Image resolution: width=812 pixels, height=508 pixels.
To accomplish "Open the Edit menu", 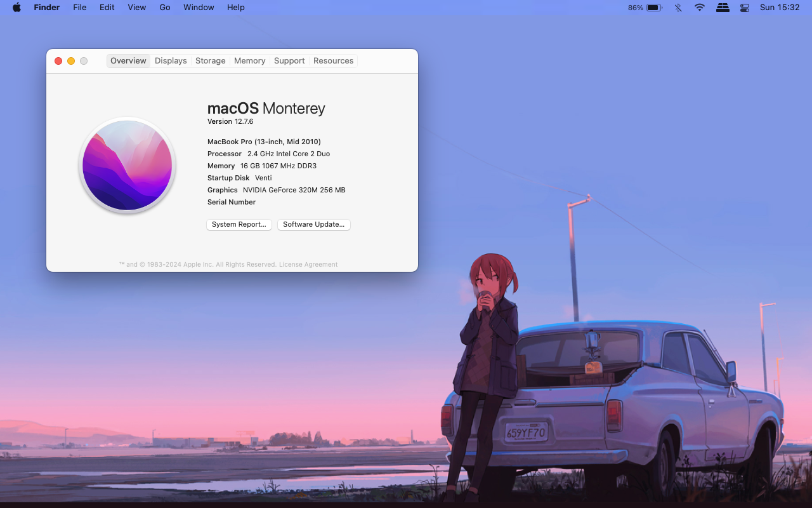I will coord(107,8).
